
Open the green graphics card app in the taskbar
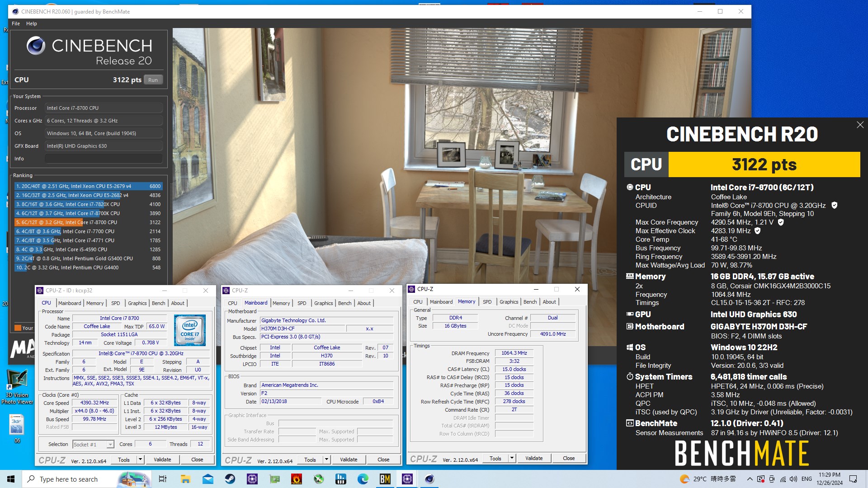[x=274, y=479]
